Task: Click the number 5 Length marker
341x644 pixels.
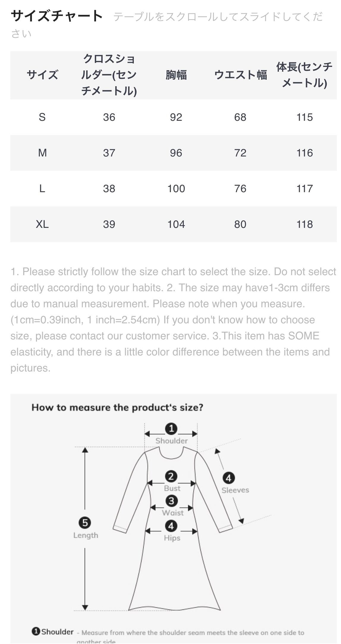Action: pyautogui.click(x=85, y=523)
